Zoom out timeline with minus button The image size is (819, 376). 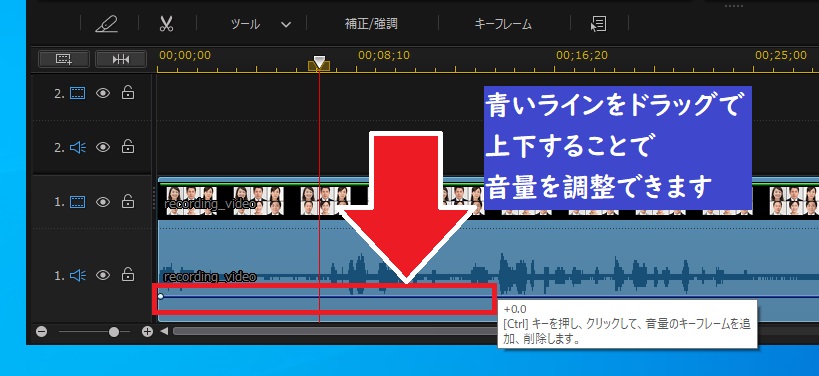click(42, 332)
